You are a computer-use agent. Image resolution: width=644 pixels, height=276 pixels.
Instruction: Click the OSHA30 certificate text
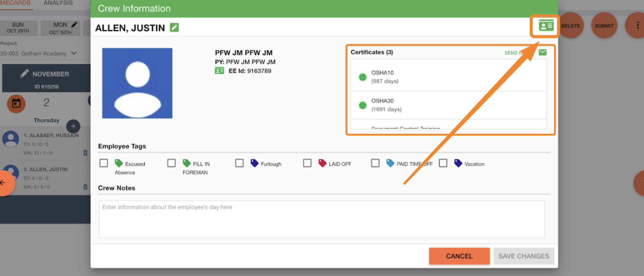click(x=382, y=101)
